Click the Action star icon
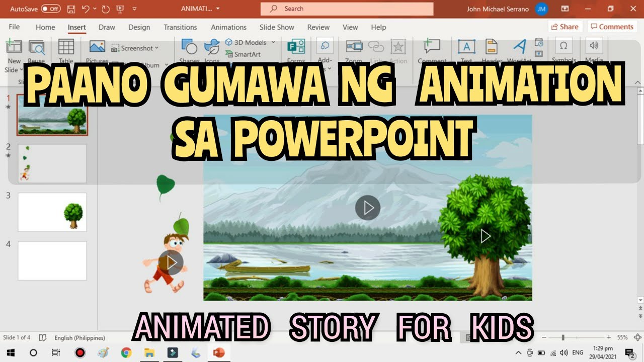Viewport: 644px width, 362px height. point(398,47)
